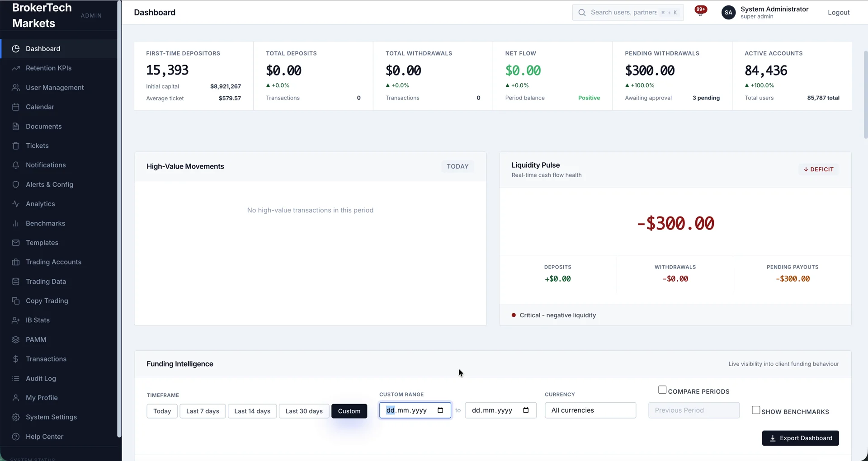View the Audit Log
Viewport: 868px width, 461px height.
pyautogui.click(x=41, y=378)
